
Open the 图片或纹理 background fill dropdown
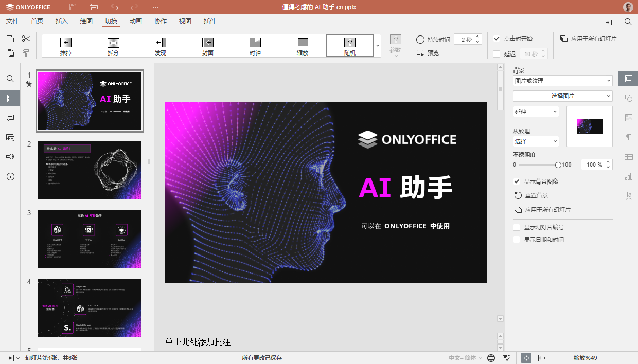click(x=563, y=81)
